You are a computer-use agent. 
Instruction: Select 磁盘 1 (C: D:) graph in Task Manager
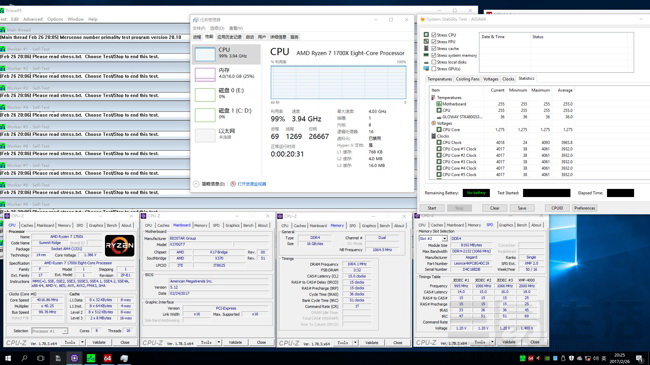205,115
